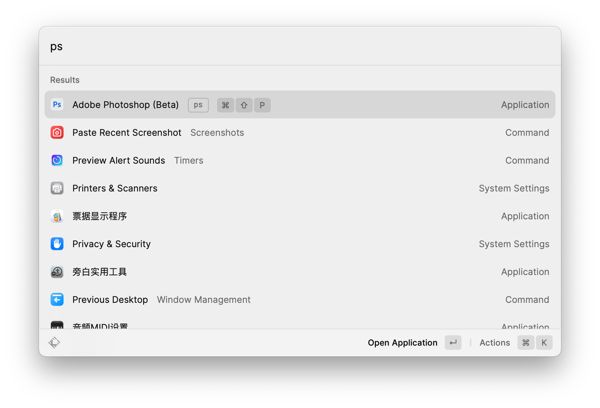The width and height of the screenshot is (600, 408).
Task: Select Adobe Photoshop (Beta) result
Action: point(300,104)
